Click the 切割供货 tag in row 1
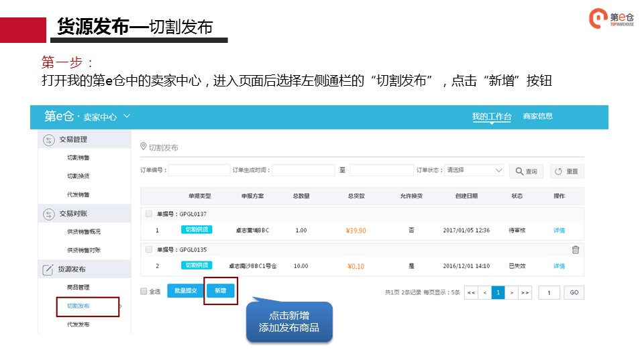 point(197,229)
